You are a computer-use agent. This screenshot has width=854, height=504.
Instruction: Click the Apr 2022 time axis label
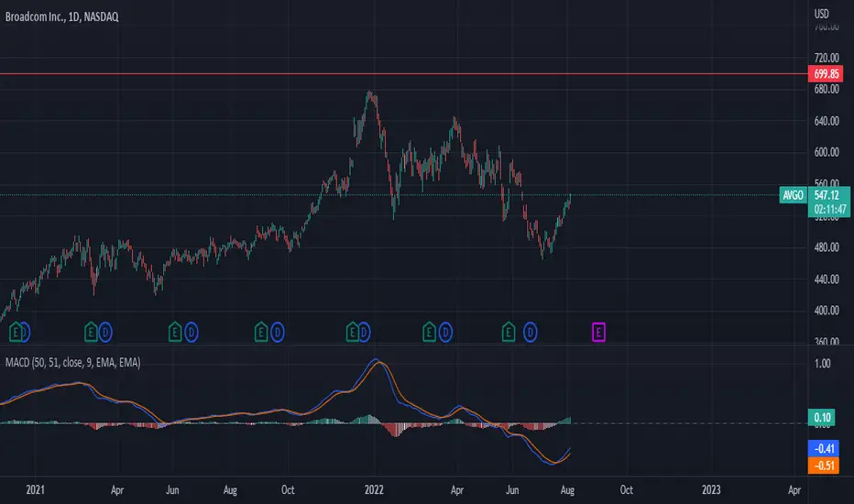[457, 490]
